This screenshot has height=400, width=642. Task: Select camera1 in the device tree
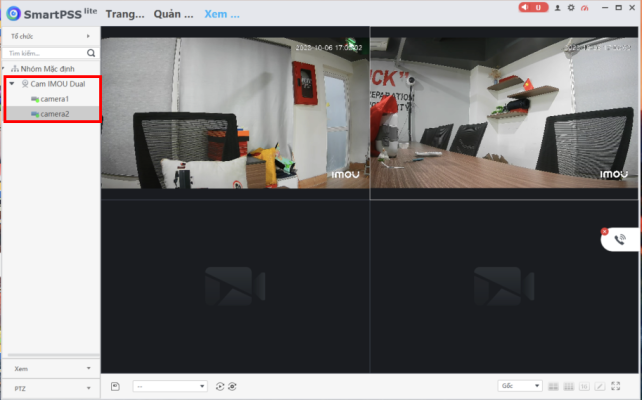(x=52, y=99)
